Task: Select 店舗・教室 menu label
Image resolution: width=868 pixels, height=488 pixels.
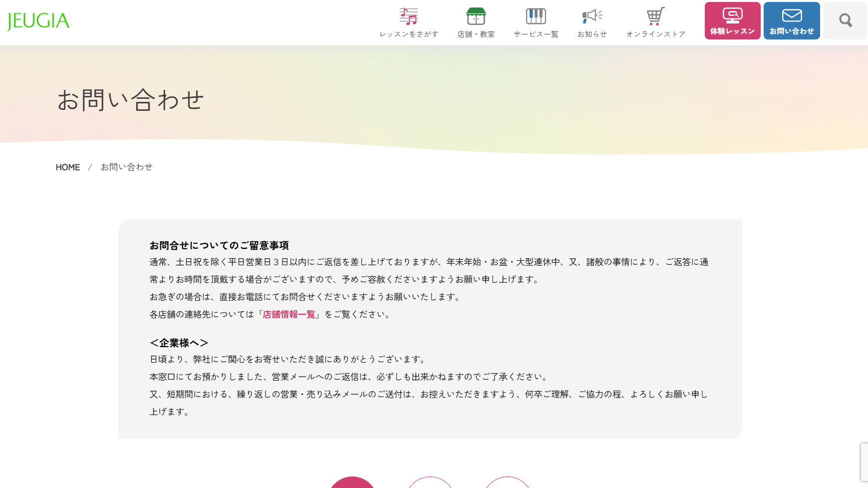Action: click(476, 34)
